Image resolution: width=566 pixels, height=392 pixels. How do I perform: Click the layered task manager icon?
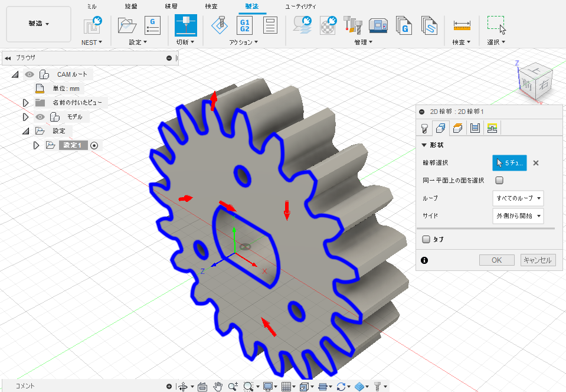pos(302,25)
